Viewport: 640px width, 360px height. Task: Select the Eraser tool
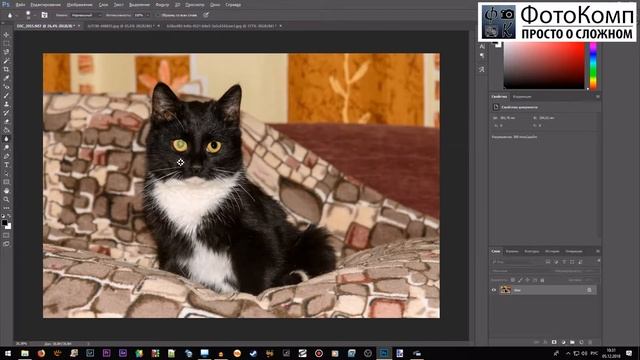6,122
